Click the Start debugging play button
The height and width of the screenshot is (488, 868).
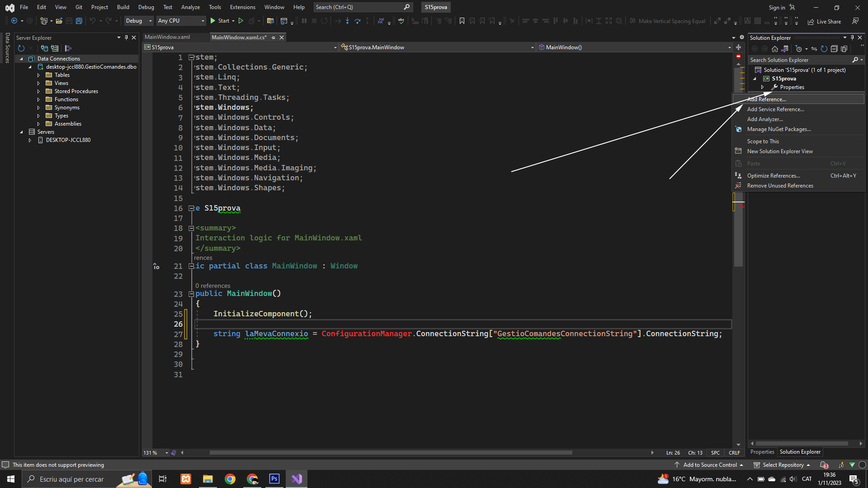tap(213, 21)
